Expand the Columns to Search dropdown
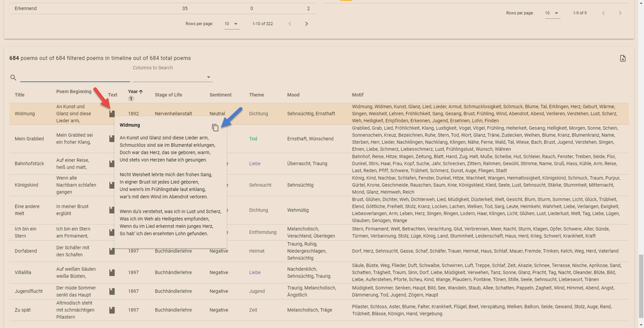The width and height of the screenshot is (644, 328). point(208,77)
